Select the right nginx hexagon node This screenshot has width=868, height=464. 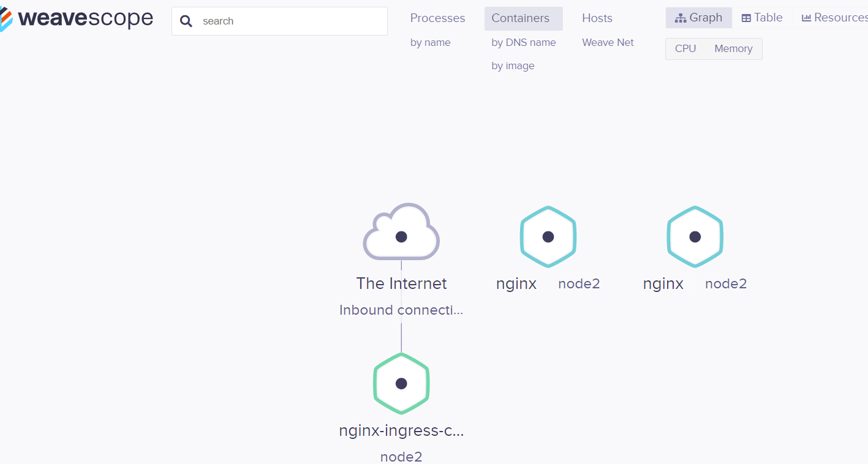695,236
